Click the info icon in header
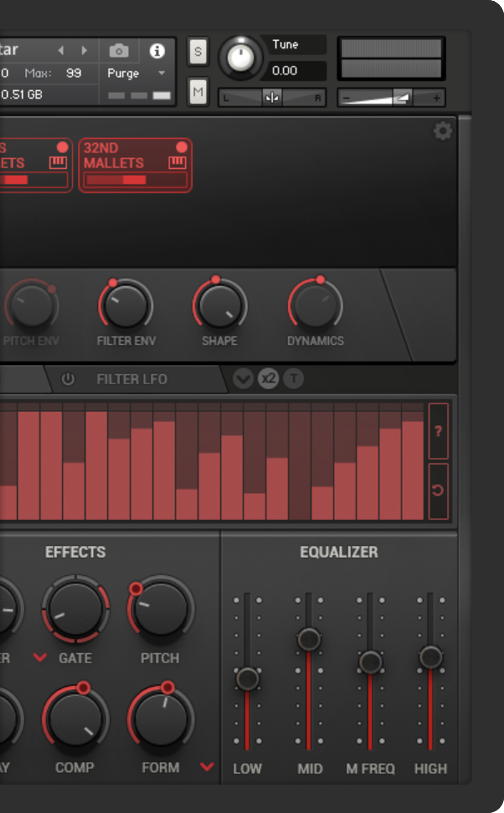The width and height of the screenshot is (504, 813). [x=157, y=51]
